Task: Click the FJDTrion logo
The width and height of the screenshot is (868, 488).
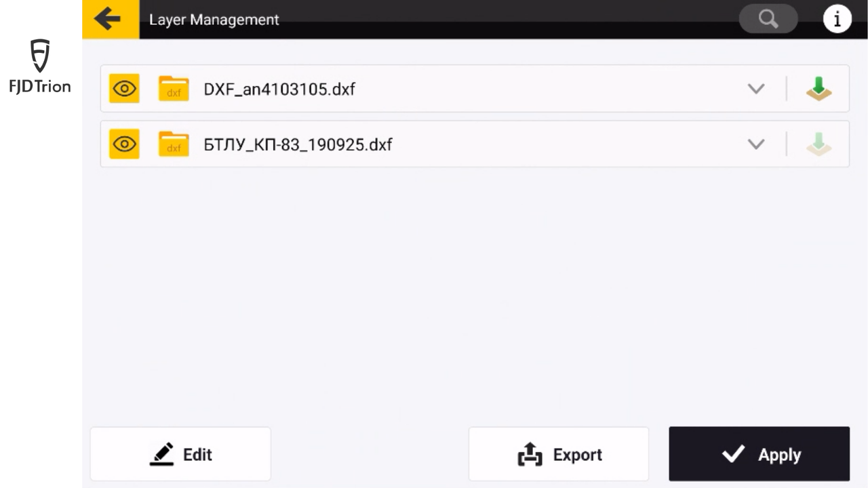Action: [x=40, y=66]
